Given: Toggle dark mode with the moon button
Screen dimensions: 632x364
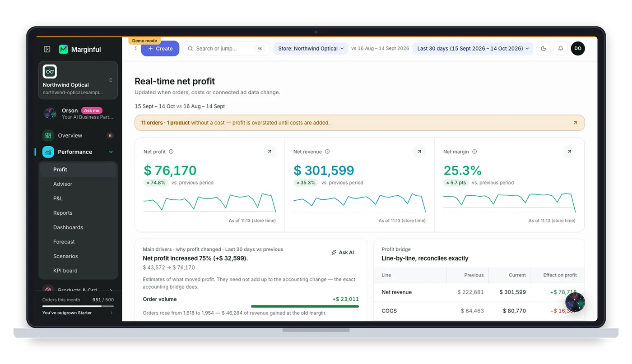Looking at the screenshot, I should (544, 49).
